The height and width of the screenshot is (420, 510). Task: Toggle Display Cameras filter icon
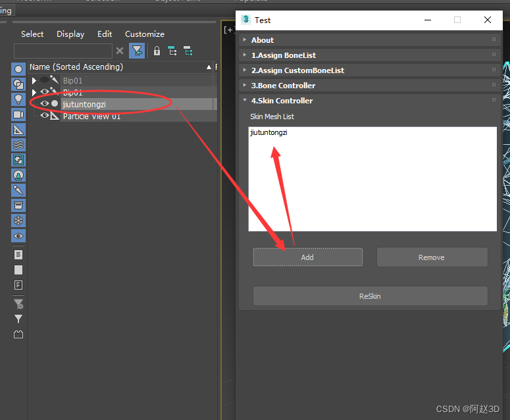[x=18, y=115]
